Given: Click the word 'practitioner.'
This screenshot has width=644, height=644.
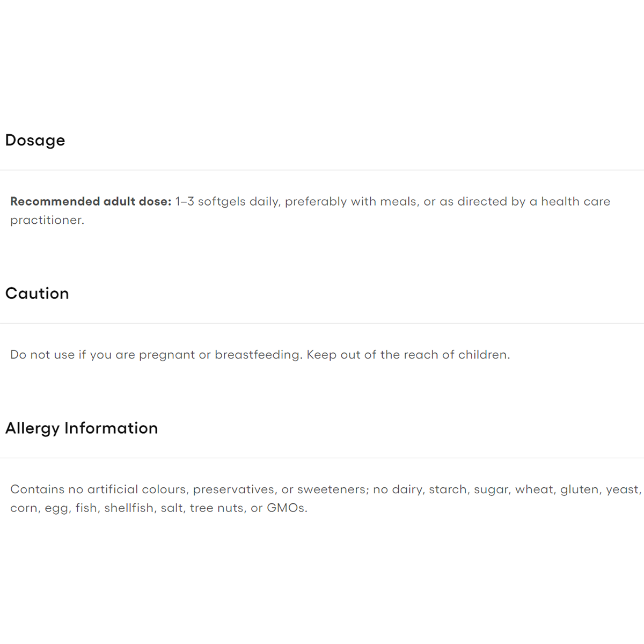Looking at the screenshot, I should tap(47, 221).
